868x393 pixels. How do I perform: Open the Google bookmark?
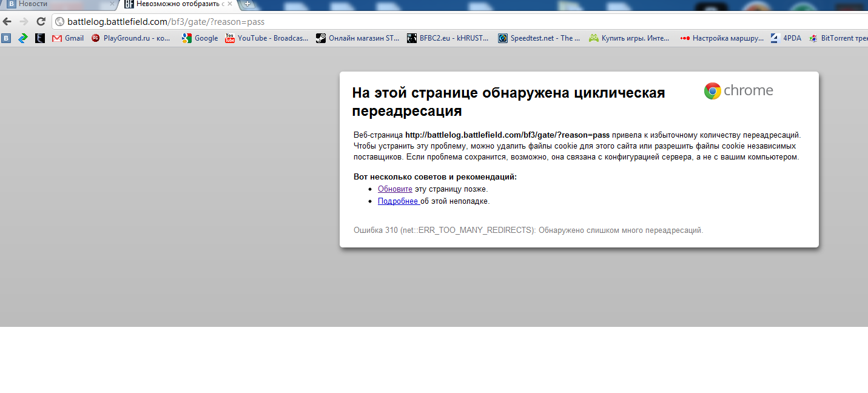[200, 38]
